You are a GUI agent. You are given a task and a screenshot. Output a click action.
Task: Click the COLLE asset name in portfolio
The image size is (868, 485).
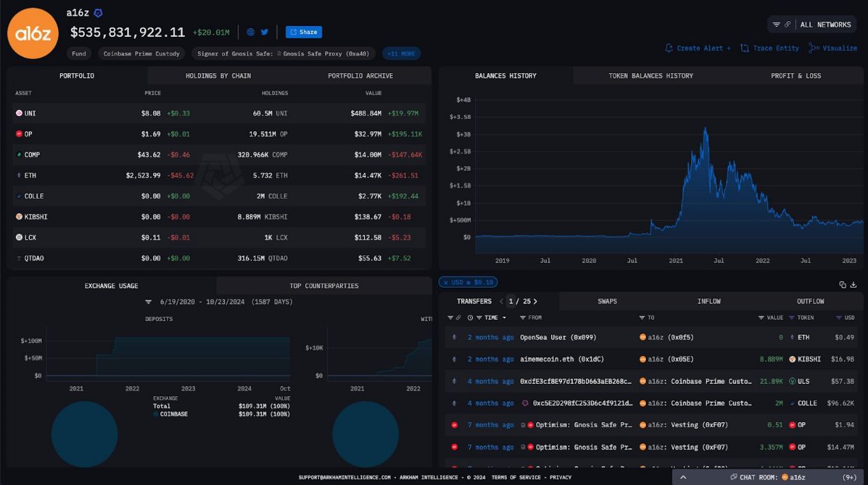(34, 196)
